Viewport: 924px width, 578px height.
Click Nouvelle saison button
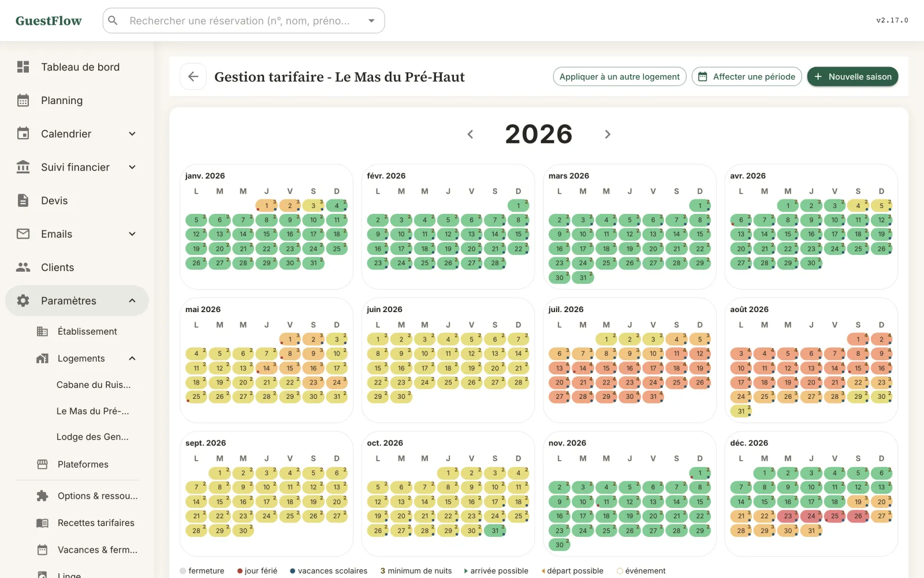[852, 76]
